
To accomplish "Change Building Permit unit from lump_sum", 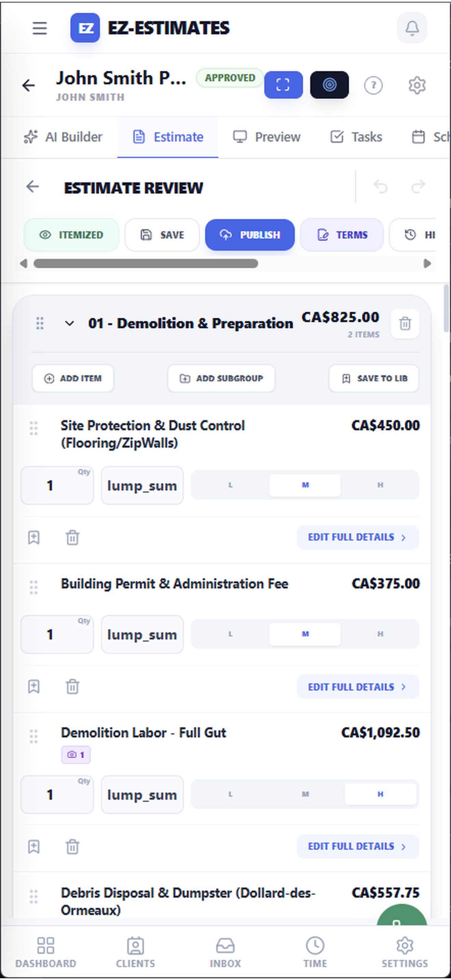I will (x=142, y=634).
